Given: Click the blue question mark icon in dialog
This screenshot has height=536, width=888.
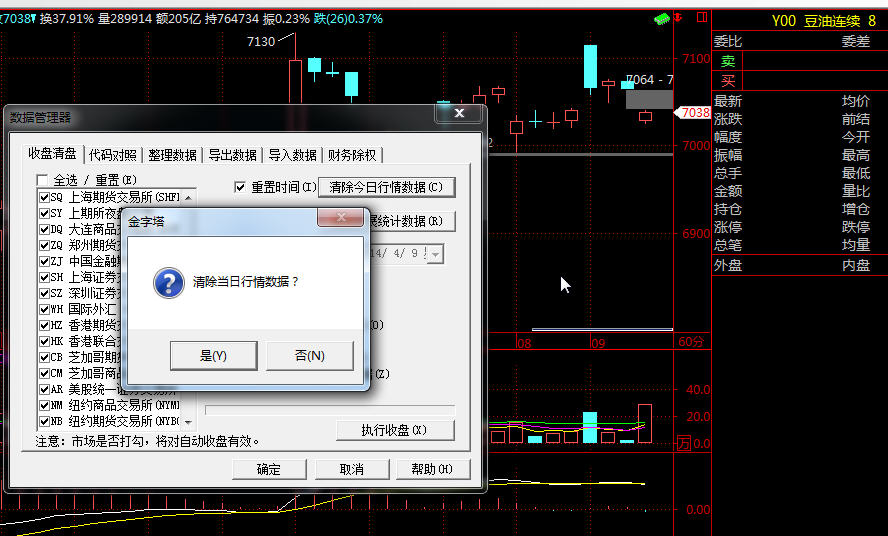Looking at the screenshot, I should pyautogui.click(x=168, y=283).
